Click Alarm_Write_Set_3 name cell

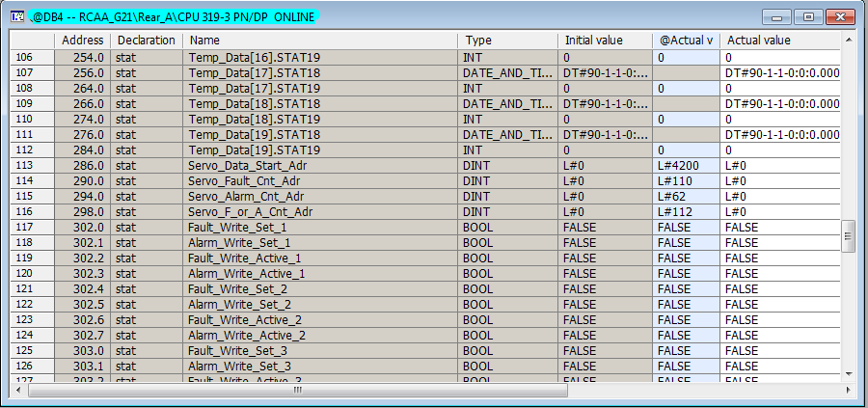(x=320, y=367)
